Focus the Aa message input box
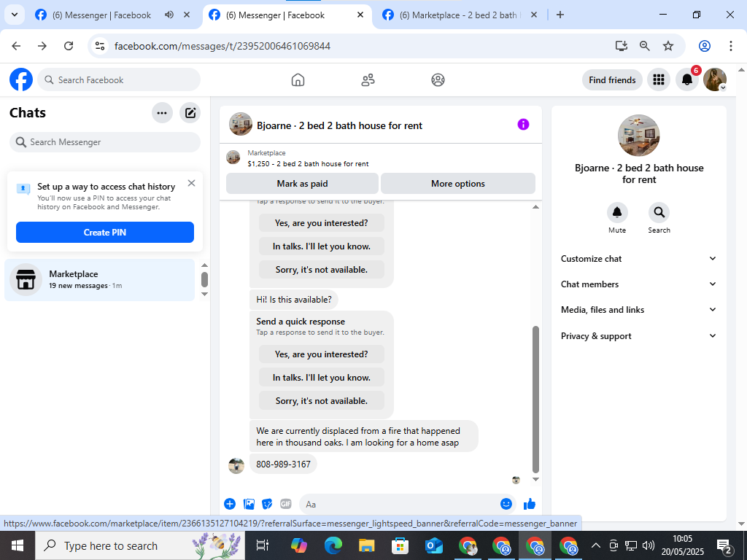The height and width of the screenshot is (560, 747). click(400, 504)
